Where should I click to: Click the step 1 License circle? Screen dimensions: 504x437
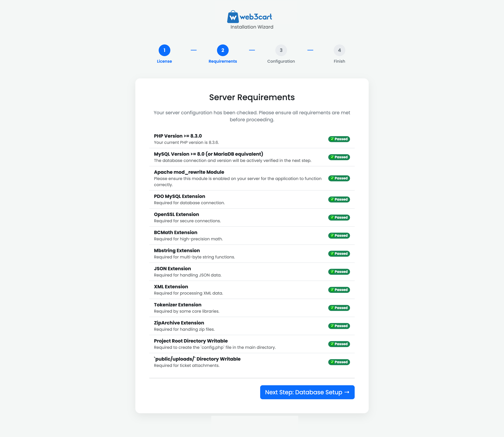pos(164,50)
